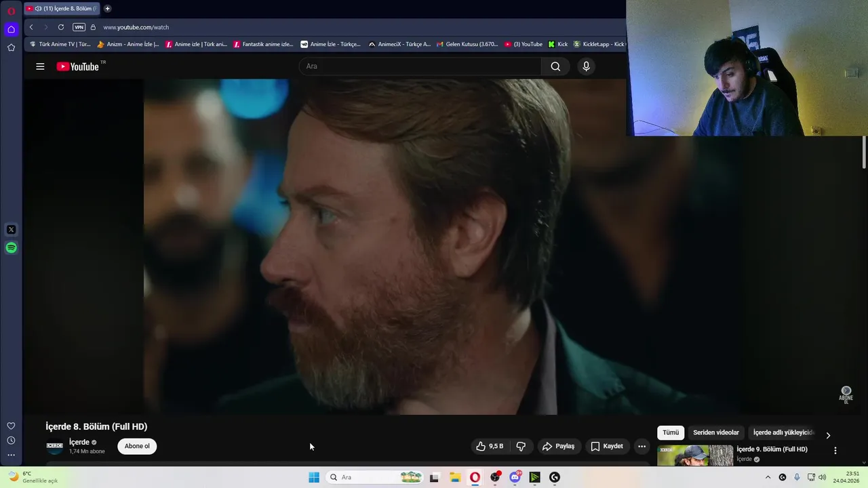Image resolution: width=868 pixels, height=488 pixels.
Task: Run the YouTube search magnifier button
Action: 555,66
